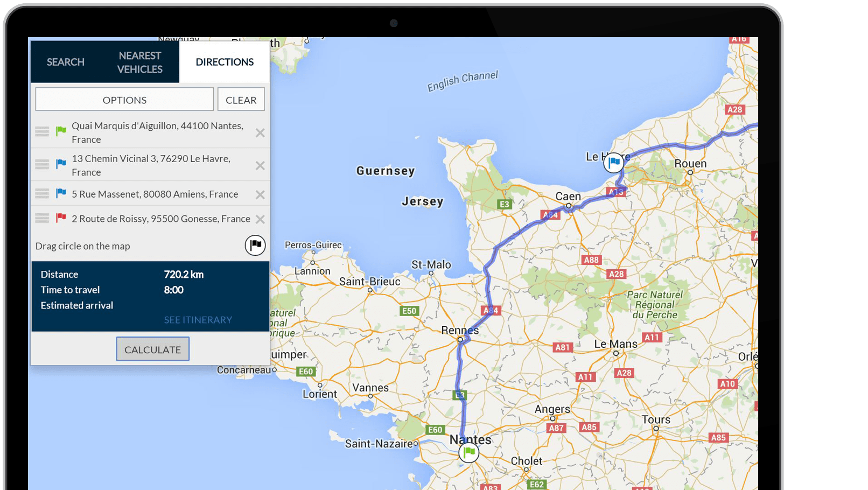Click the Vannes label on the map
The width and height of the screenshot is (868, 490).
click(x=370, y=388)
